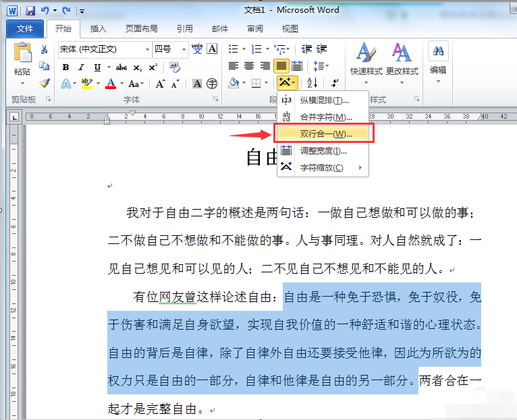This screenshot has width=517, height=420.
Task: Click the Save floppy disk icon
Action: pyautogui.click(x=30, y=11)
